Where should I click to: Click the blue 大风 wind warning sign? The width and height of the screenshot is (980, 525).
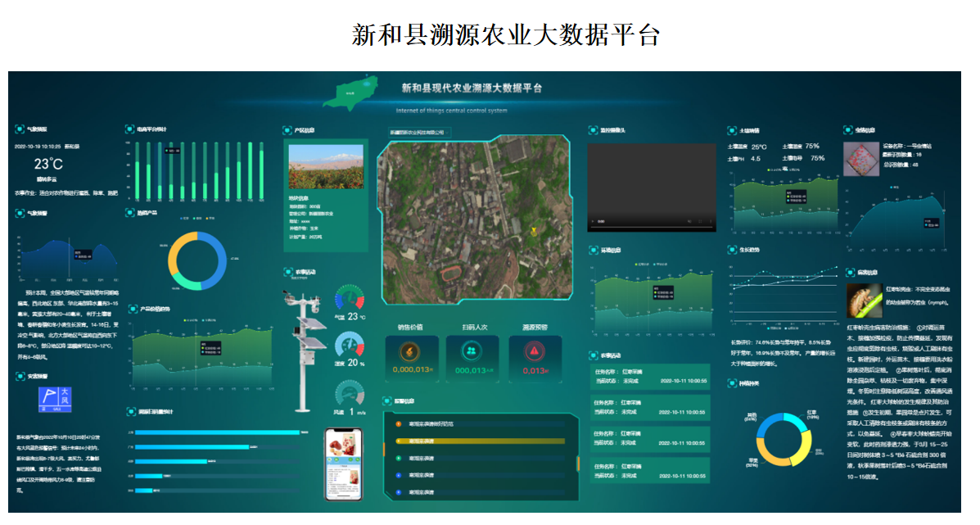56,399
